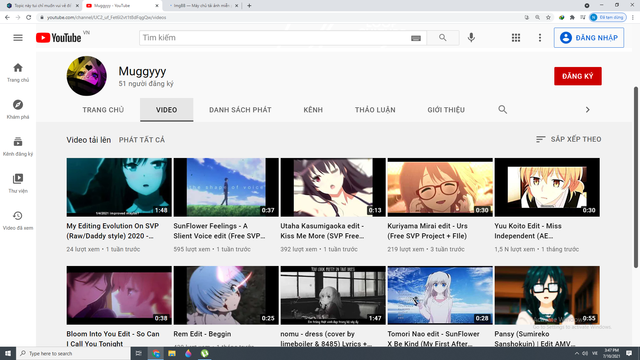Click the browser profile button Đã tạm dừng
Image resolution: width=640 pixels, height=360 pixels.
608,18
